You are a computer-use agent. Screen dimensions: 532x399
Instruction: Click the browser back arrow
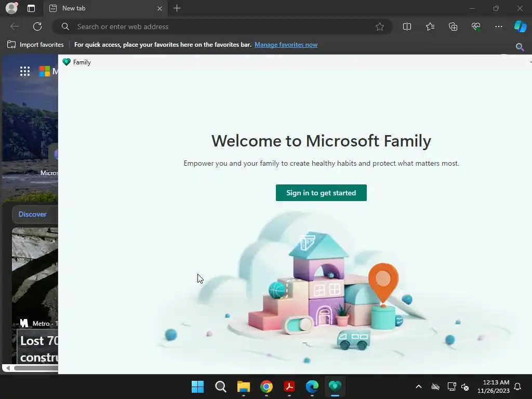tap(15, 26)
